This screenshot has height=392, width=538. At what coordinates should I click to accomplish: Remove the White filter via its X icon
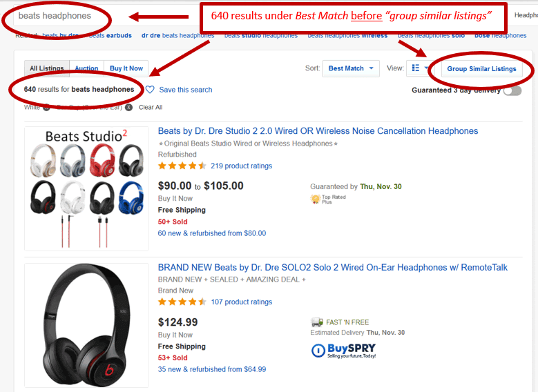46,108
